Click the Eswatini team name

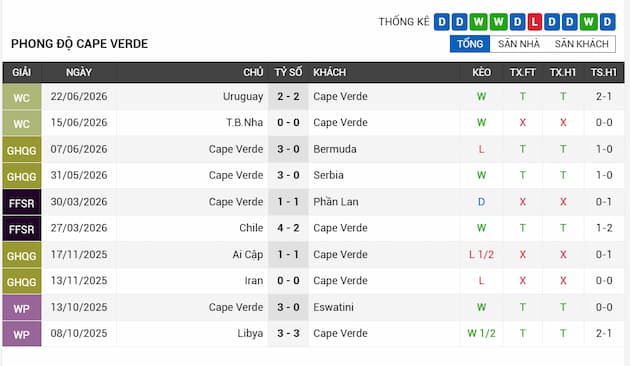tap(333, 307)
